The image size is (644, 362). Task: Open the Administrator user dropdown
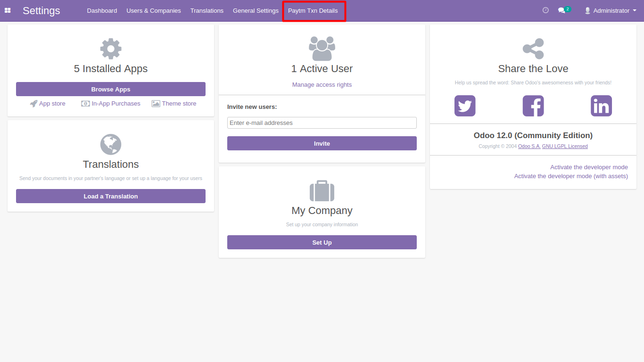(x=610, y=10)
